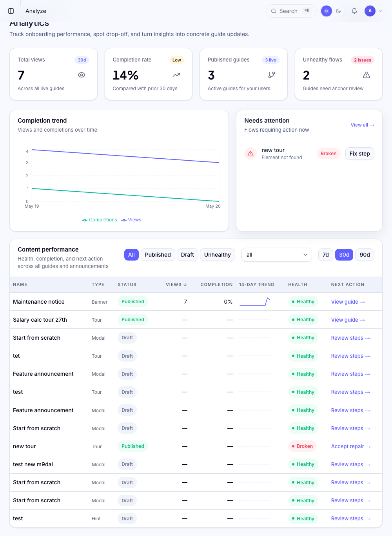Click the Broken health badge in table
392x536 pixels.
coord(302,446)
